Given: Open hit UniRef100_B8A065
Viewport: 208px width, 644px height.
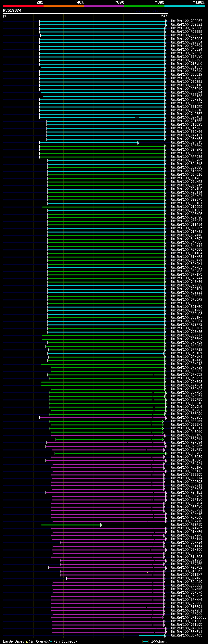Looking at the screenshot, I should (x=187, y=103).
